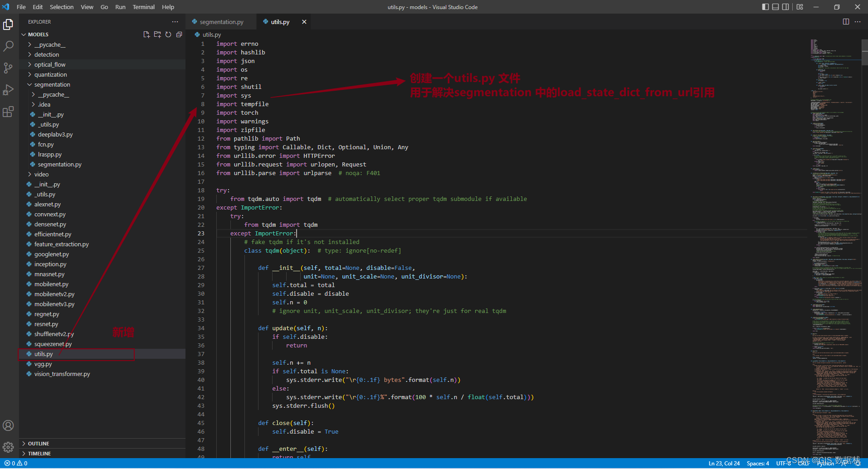Click the Collapse Folders icon in Explorer
The height and width of the screenshot is (469, 868).
pos(179,34)
